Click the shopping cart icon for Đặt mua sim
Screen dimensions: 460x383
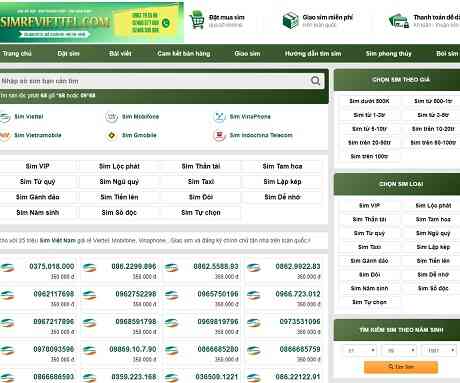coord(197,20)
